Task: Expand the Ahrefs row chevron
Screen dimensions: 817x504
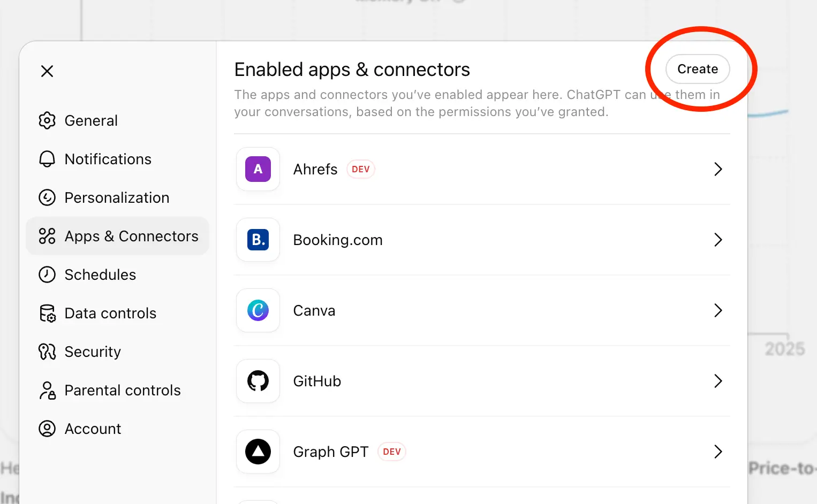Action: (718, 169)
